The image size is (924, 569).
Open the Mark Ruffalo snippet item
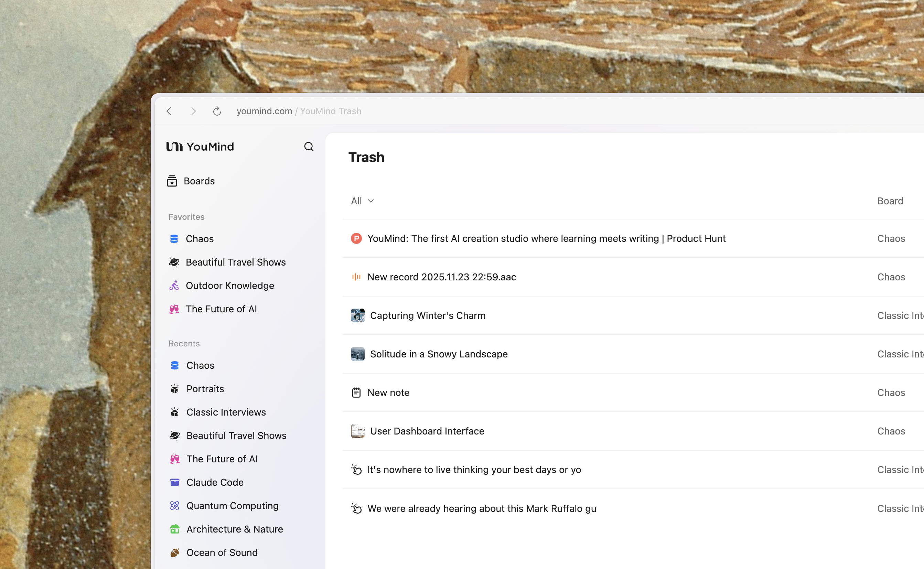pyautogui.click(x=482, y=508)
